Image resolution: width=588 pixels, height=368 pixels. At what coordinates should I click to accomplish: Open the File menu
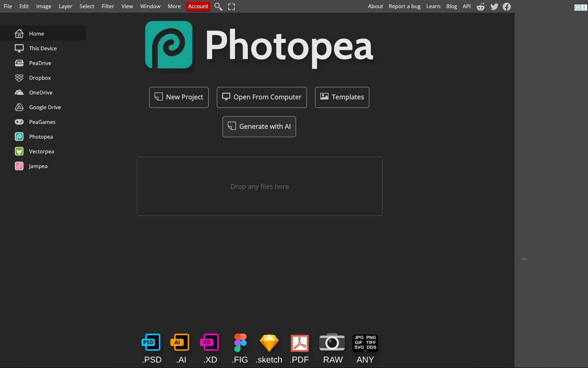click(8, 6)
